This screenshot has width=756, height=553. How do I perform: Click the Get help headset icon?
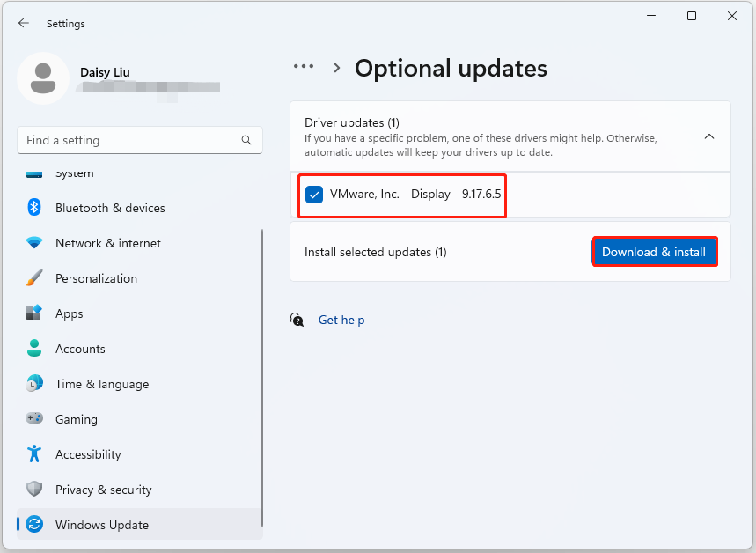pyautogui.click(x=297, y=320)
